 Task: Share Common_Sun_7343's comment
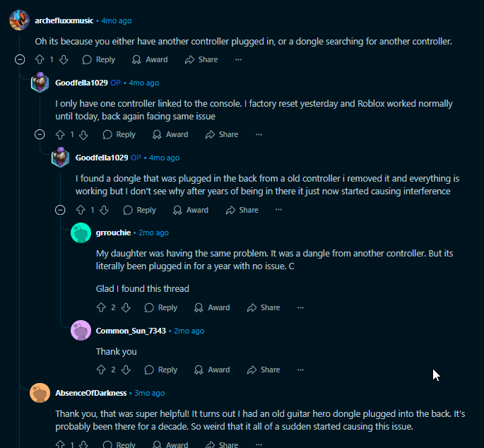263,370
